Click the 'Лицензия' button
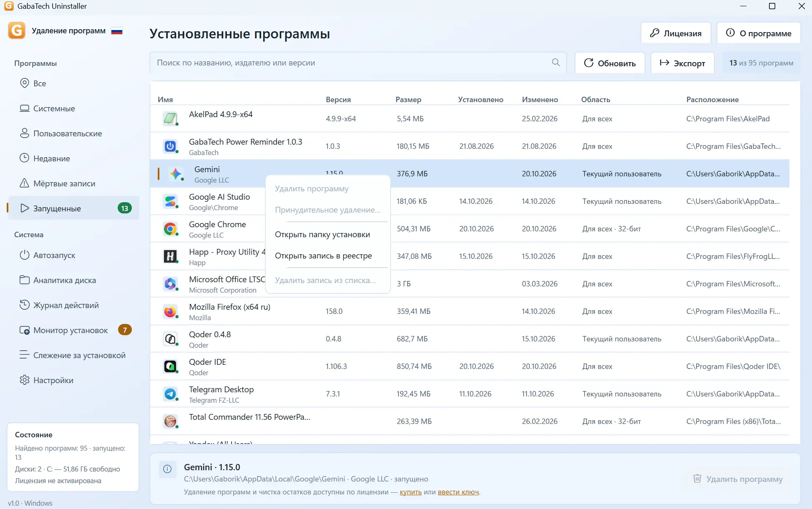 (676, 33)
